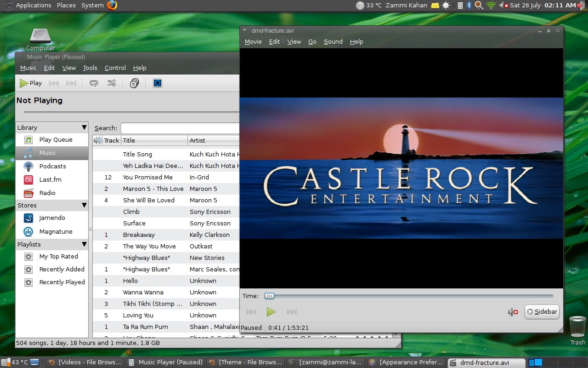Open Control menu in Music Player
The width and height of the screenshot is (588, 368).
tap(115, 68)
